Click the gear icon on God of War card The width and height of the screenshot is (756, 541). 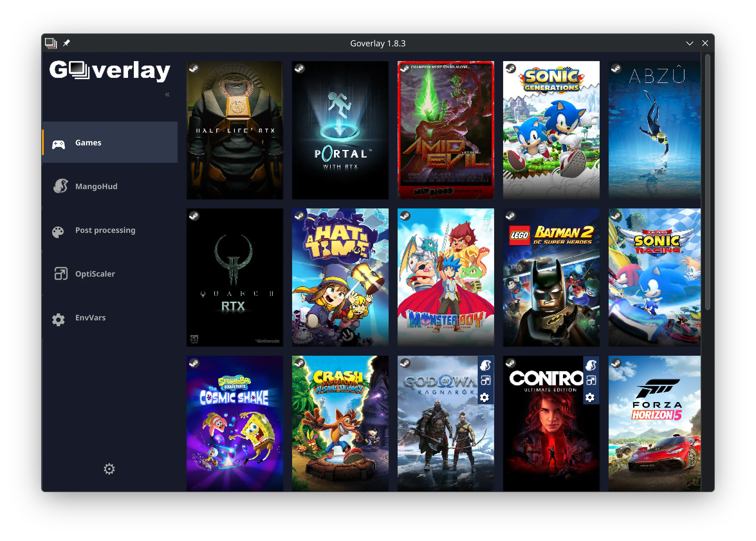pos(485,398)
